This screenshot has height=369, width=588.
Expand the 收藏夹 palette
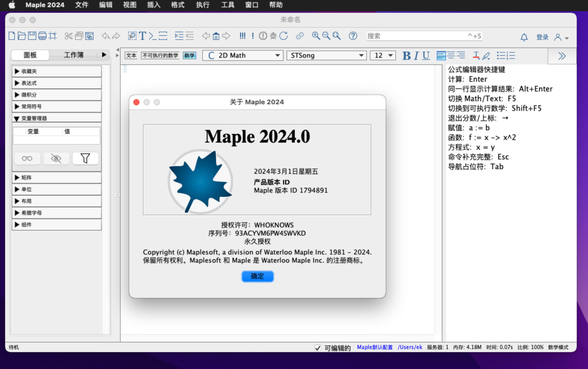click(x=56, y=71)
